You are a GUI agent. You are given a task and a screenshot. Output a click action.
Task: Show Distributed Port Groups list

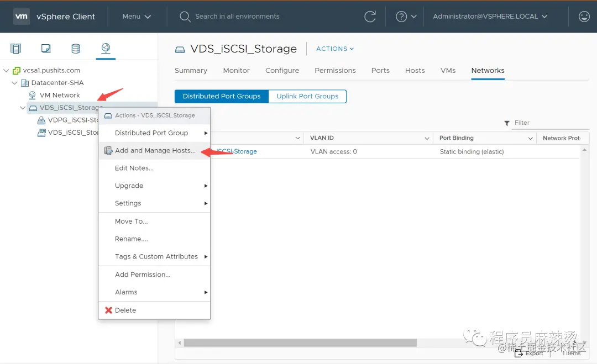point(222,96)
